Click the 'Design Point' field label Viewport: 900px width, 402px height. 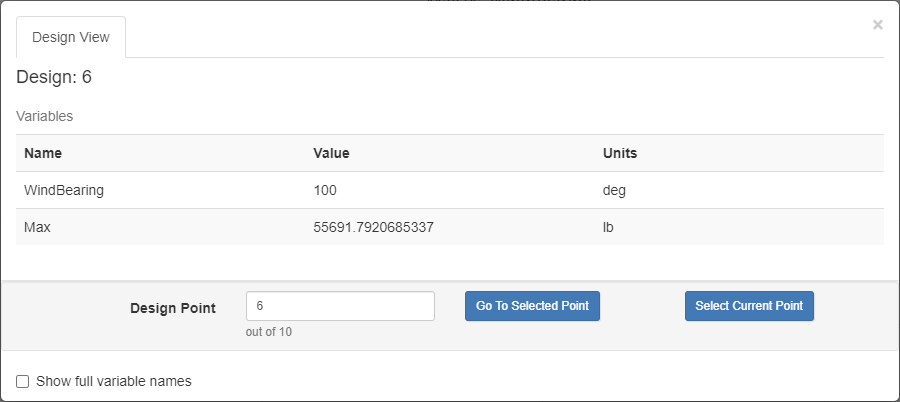[x=172, y=308]
